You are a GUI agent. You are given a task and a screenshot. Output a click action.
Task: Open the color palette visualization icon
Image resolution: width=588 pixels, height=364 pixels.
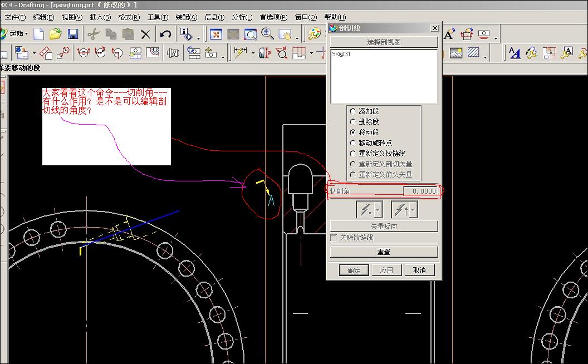tap(314, 34)
